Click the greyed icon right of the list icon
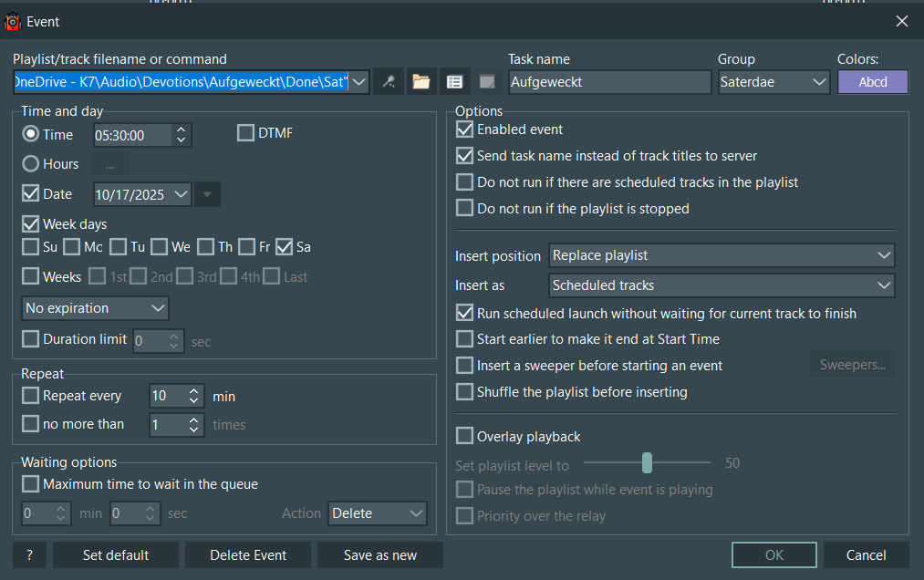Viewport: 924px width, 580px height. tap(487, 82)
